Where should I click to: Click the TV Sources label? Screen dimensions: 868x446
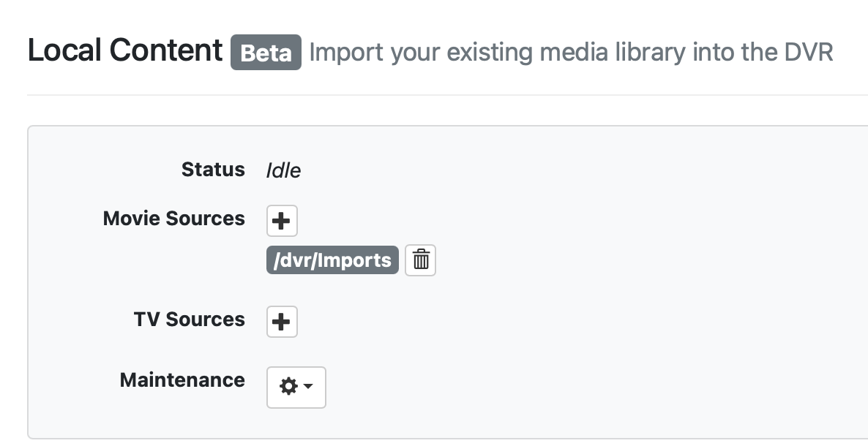[x=189, y=320]
